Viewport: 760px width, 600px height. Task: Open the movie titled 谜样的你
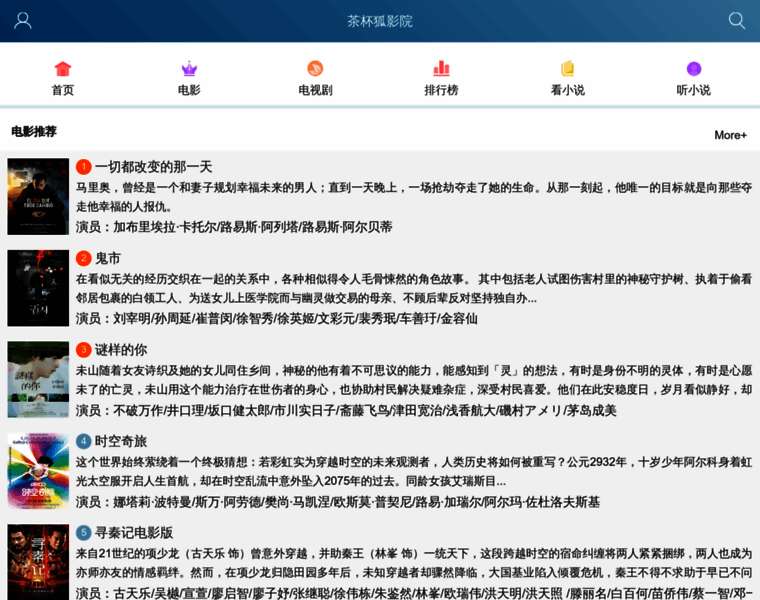(121, 350)
